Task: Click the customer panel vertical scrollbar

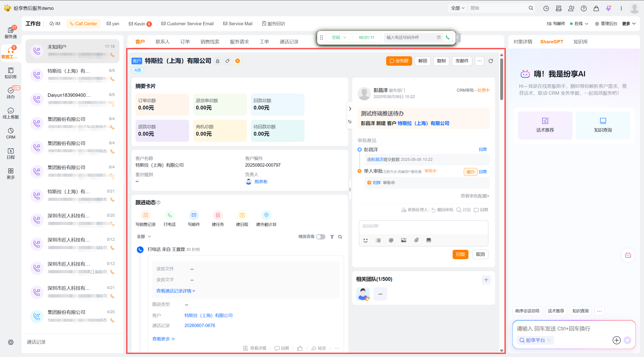Action: [x=501, y=79]
